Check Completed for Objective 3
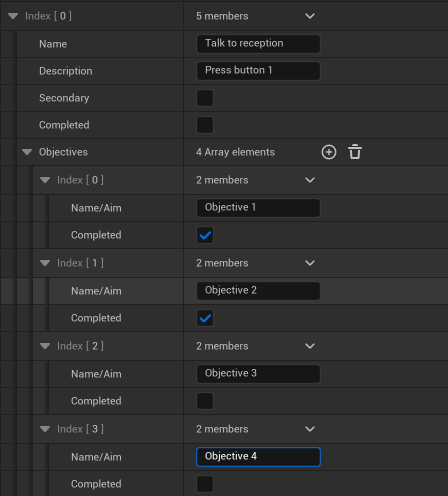 click(205, 401)
